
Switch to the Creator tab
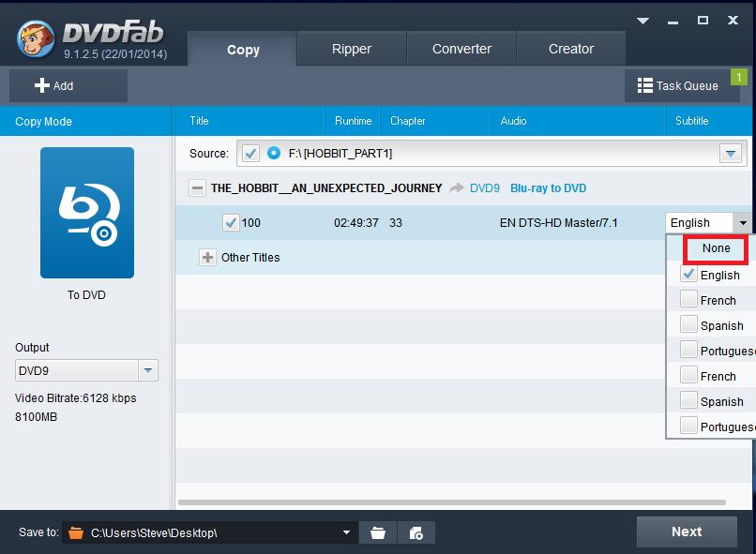click(571, 49)
